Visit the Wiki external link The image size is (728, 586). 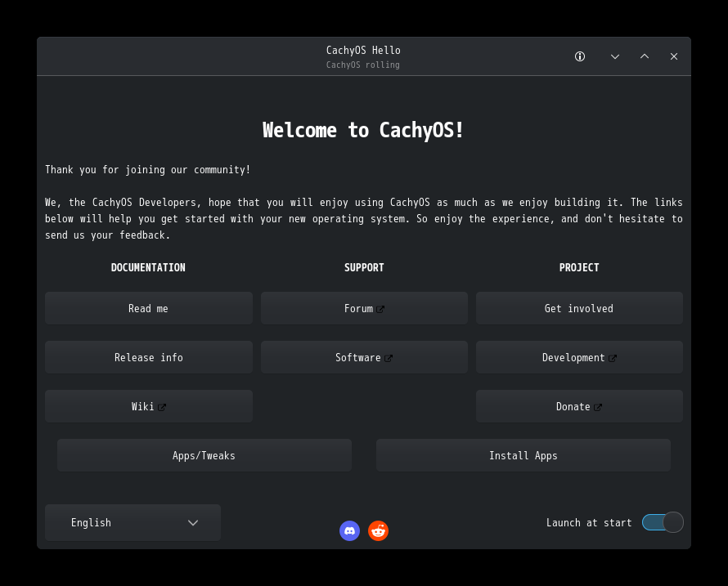tap(149, 406)
